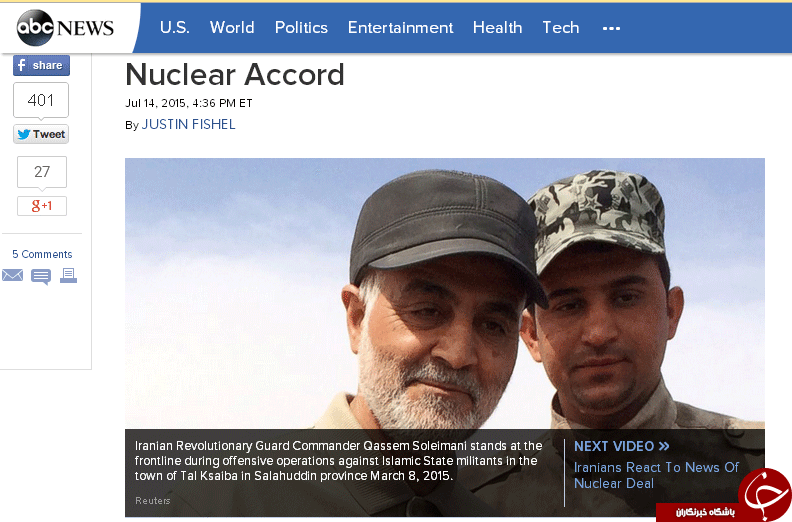
Task: Share the article on Facebook
Action: [41, 65]
